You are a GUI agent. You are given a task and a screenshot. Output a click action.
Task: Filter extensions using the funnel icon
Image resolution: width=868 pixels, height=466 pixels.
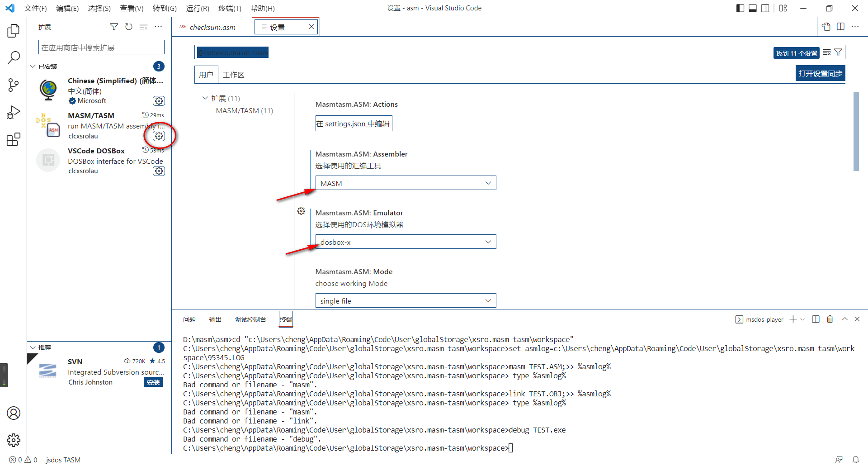pos(114,27)
